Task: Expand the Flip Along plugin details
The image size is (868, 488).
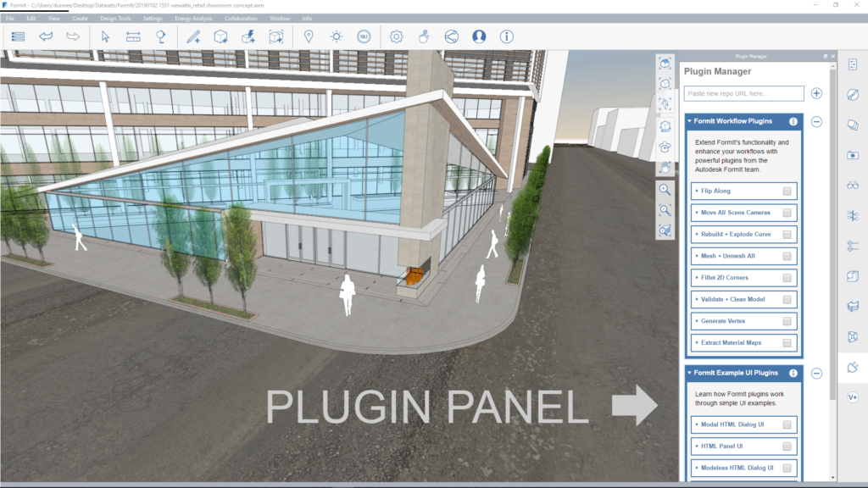Action: [697, 191]
